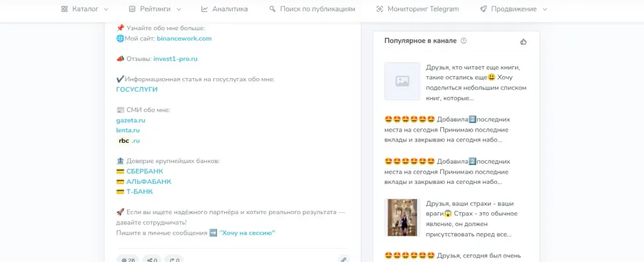
Task: Click the "Хочу на сессию" link
Action: 247,233
